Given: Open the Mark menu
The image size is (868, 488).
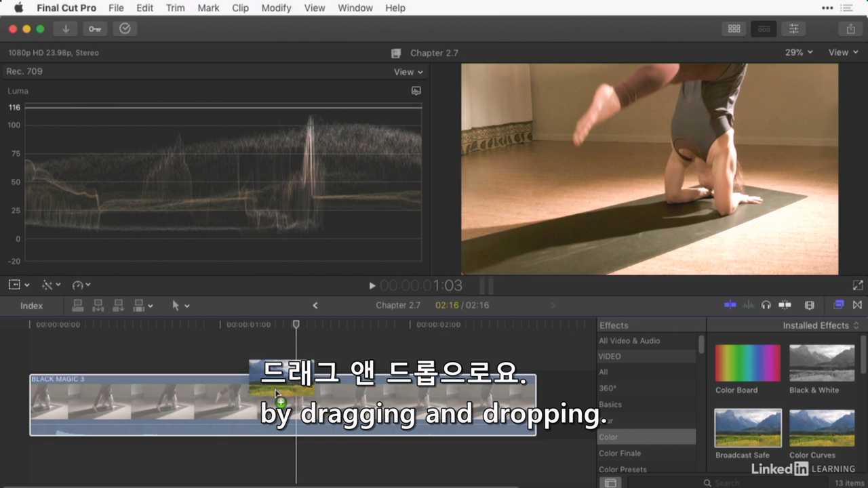Looking at the screenshot, I should click(208, 8).
